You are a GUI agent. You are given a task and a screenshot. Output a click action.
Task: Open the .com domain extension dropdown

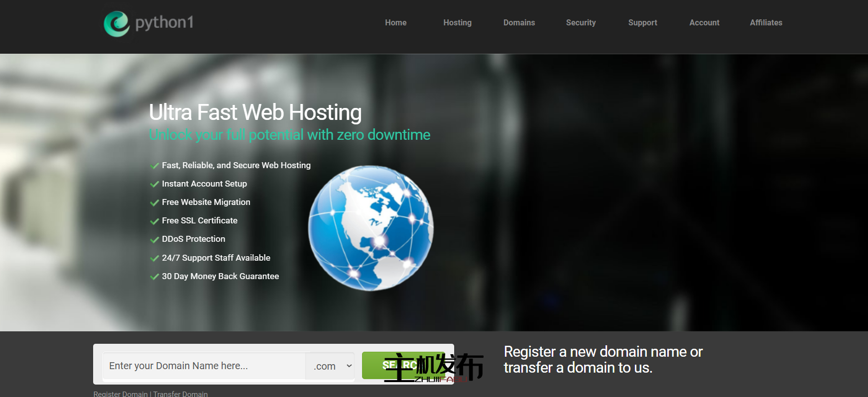pos(330,366)
